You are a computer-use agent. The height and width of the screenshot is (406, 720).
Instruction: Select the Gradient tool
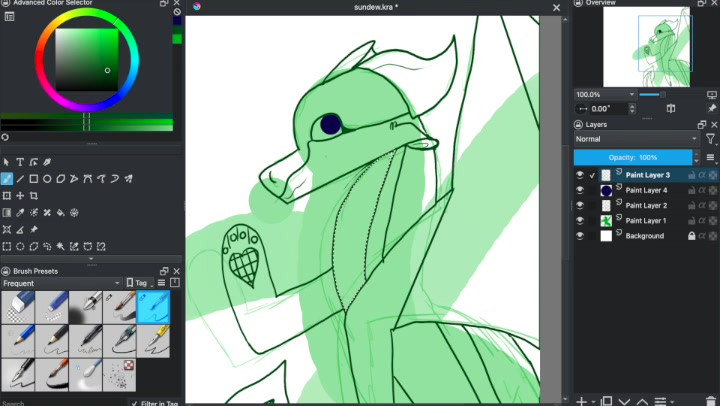coord(6,213)
